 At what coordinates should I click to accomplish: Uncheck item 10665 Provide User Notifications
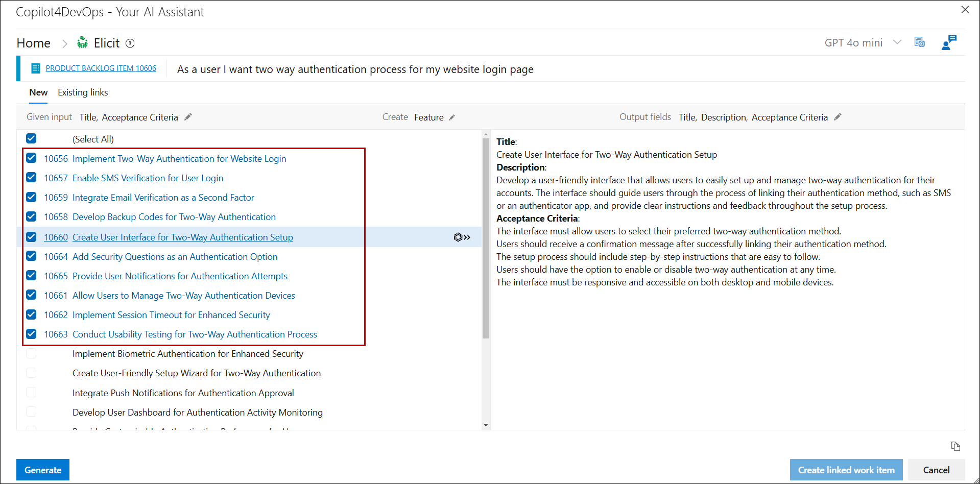31,275
